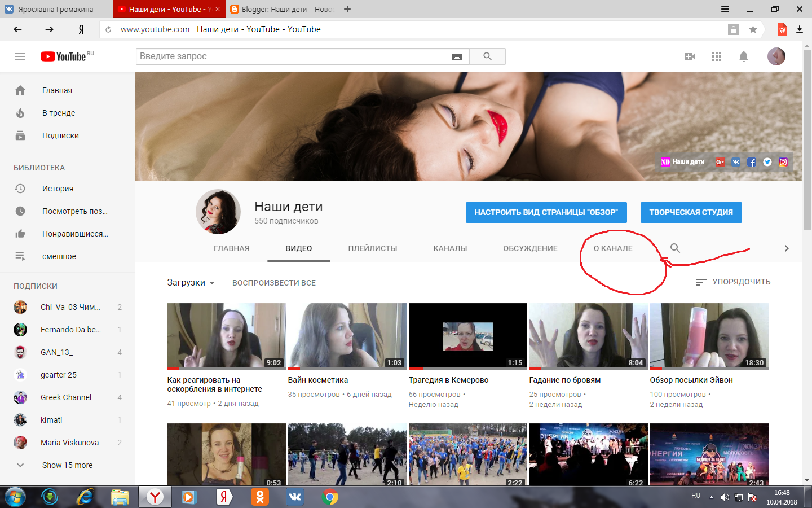The width and height of the screenshot is (812, 508).
Task: Open смешное playlist in sidebar
Action: pos(68,256)
